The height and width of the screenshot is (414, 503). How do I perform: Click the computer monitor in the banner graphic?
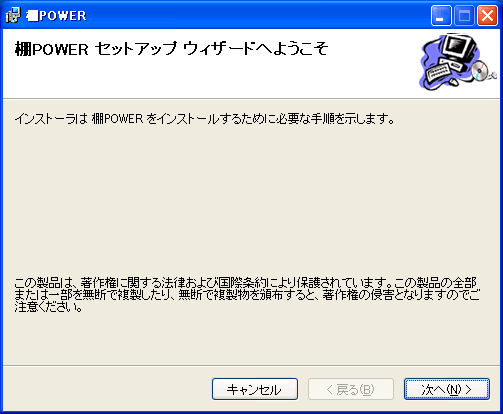(x=460, y=48)
